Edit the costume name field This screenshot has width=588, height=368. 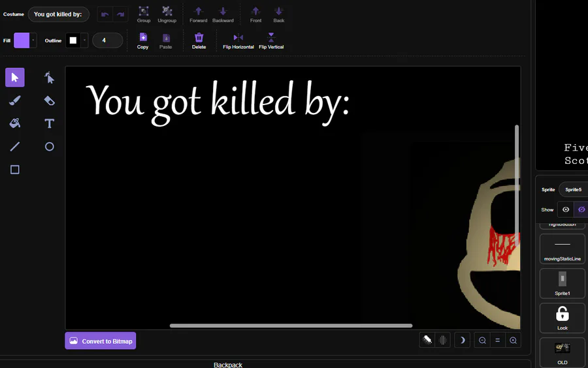59,14
